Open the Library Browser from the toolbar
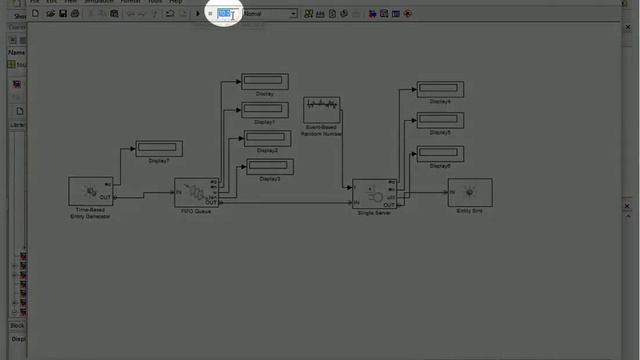The width and height of the screenshot is (640, 360). point(372,14)
